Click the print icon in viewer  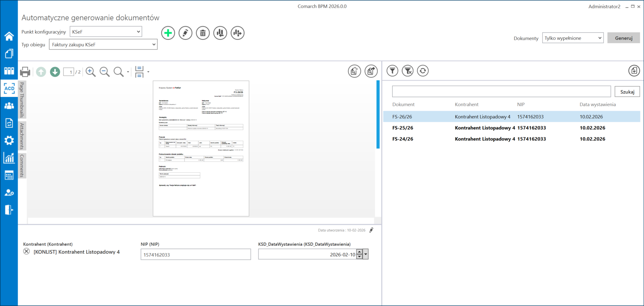pos(25,72)
